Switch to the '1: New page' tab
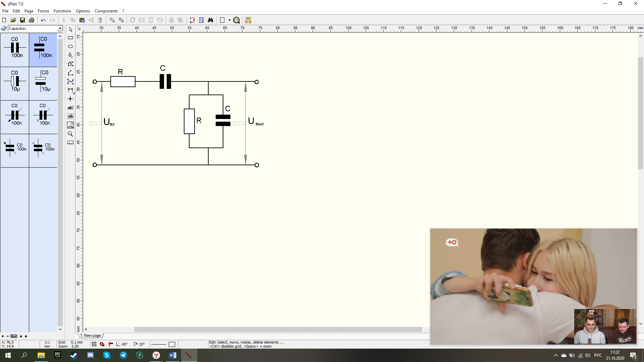Viewport: 644px width, 362px height. (91, 336)
